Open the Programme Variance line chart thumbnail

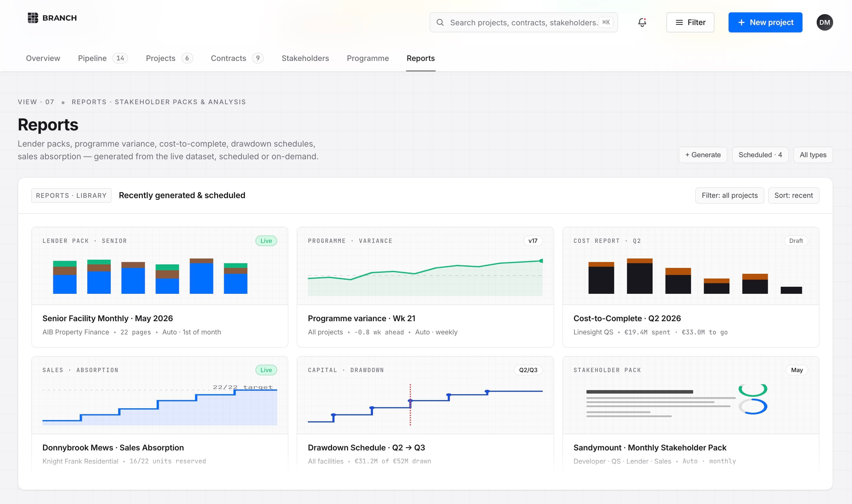pyautogui.click(x=425, y=266)
